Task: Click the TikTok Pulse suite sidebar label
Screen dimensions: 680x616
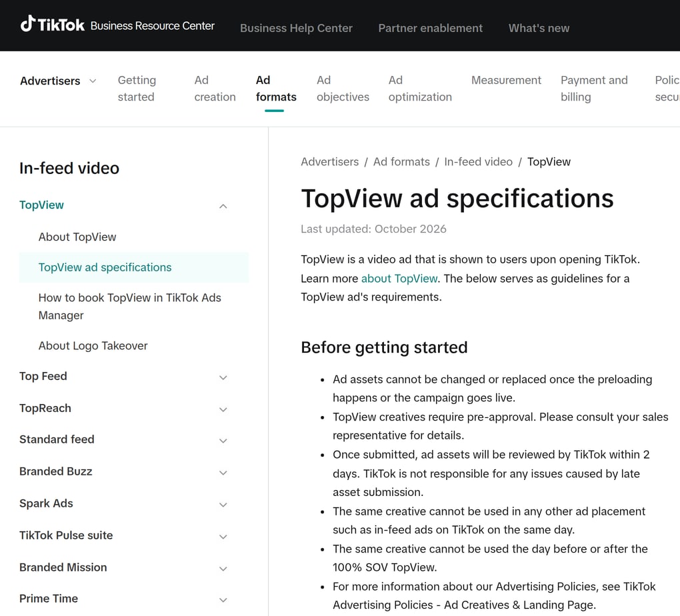Action: click(66, 535)
